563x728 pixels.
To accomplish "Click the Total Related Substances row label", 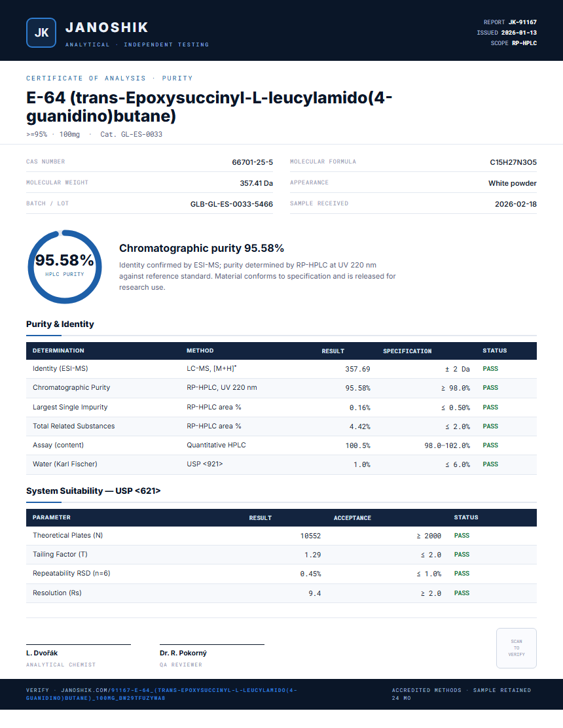I will pos(74,426).
